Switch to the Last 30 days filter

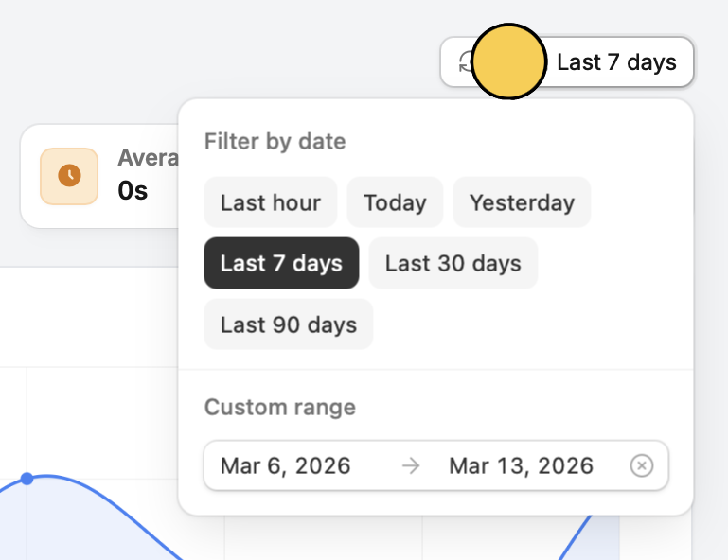click(453, 263)
